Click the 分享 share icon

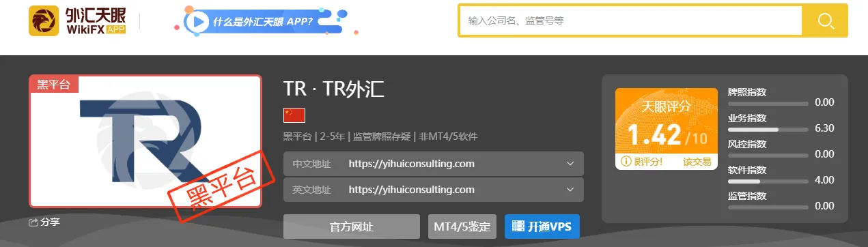(x=33, y=222)
